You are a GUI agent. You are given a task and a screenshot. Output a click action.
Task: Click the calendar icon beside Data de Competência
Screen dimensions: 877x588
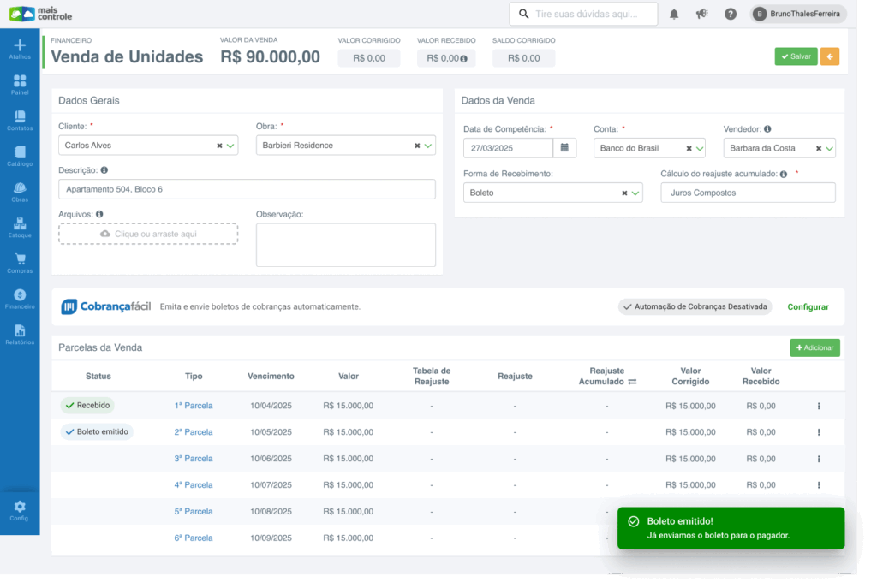click(564, 148)
